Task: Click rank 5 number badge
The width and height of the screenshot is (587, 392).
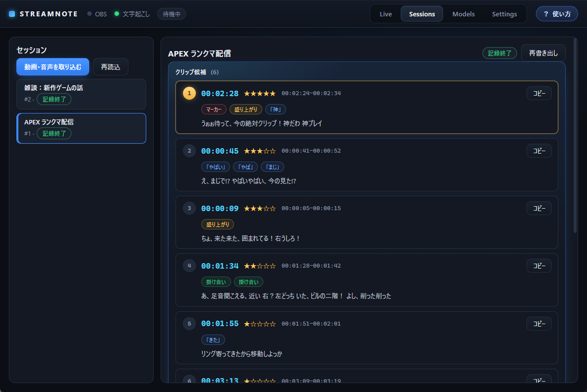Action: (189, 324)
